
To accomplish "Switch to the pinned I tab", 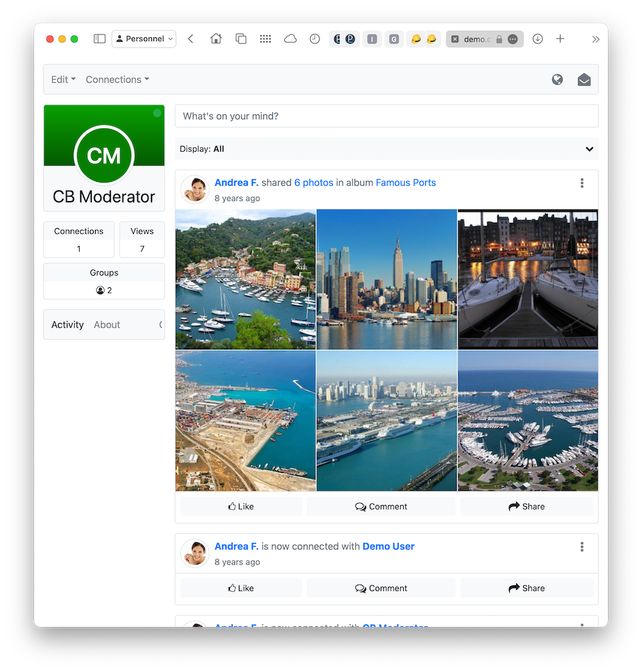I will pos(372,39).
